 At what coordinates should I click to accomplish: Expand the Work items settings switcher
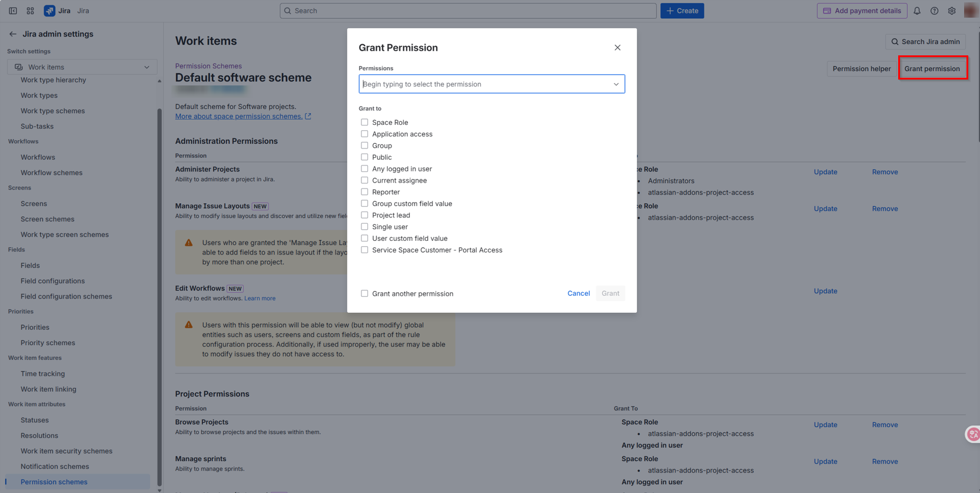coord(82,67)
